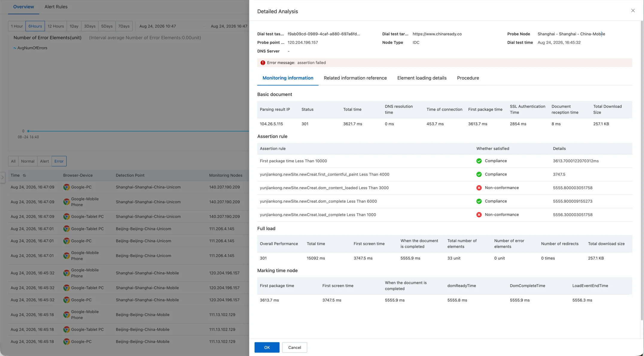This screenshot has width=644, height=356.
Task: Switch to Monitoring information tab
Action: (288, 78)
